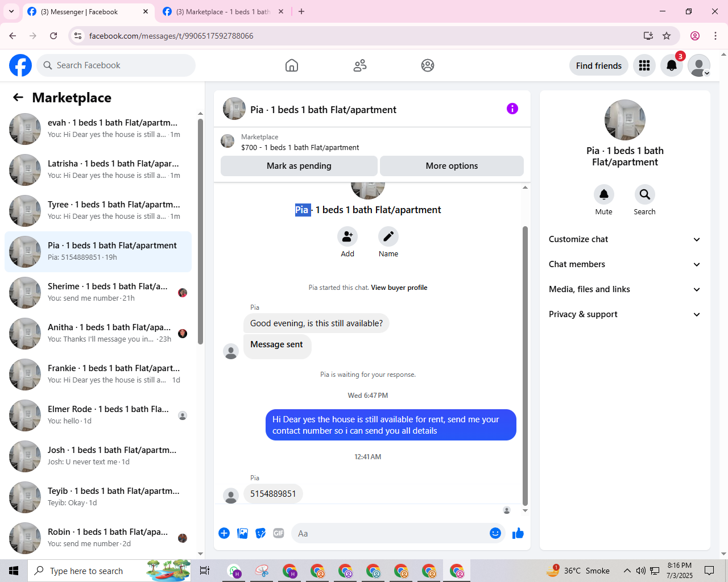Add people to the Pia chat

coord(348,236)
